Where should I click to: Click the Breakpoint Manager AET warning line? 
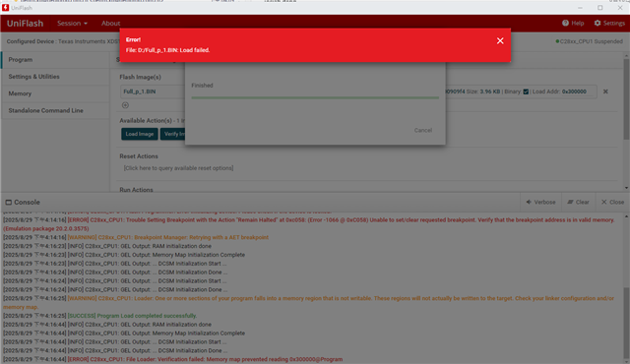click(136, 237)
